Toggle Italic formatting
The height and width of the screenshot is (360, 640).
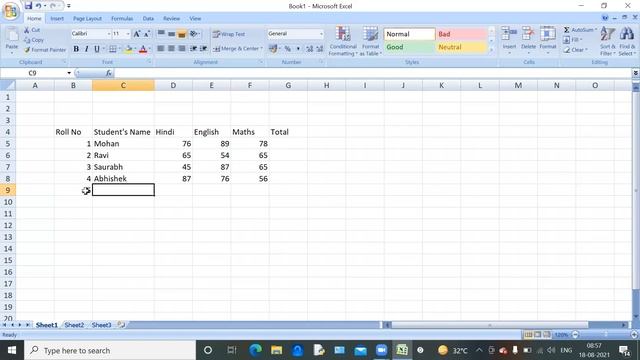coord(86,49)
